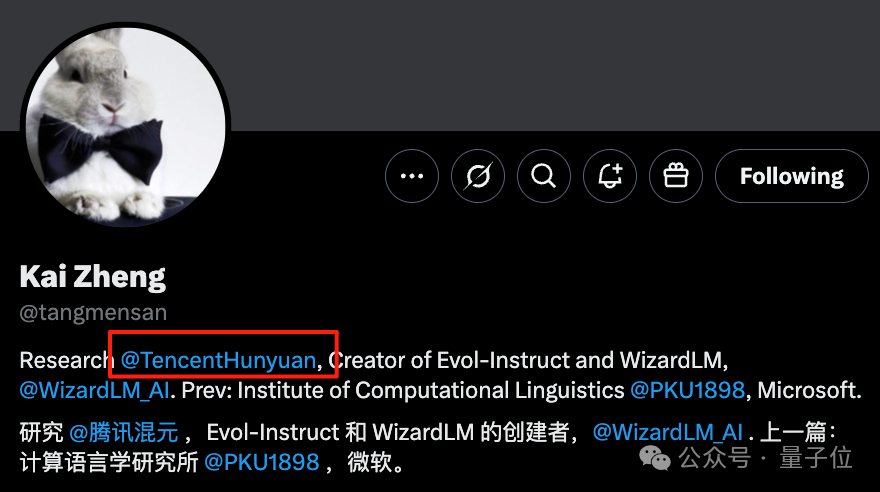
Task: Click the gift box icon button
Action: [676, 176]
